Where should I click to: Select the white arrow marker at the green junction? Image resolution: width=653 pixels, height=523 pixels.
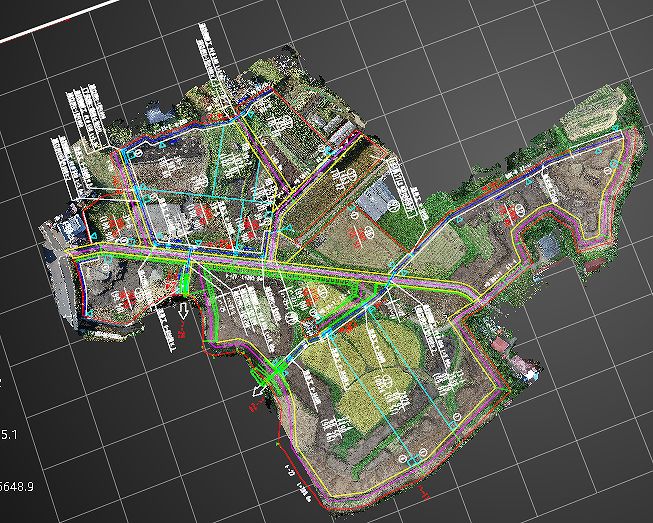[259, 390]
